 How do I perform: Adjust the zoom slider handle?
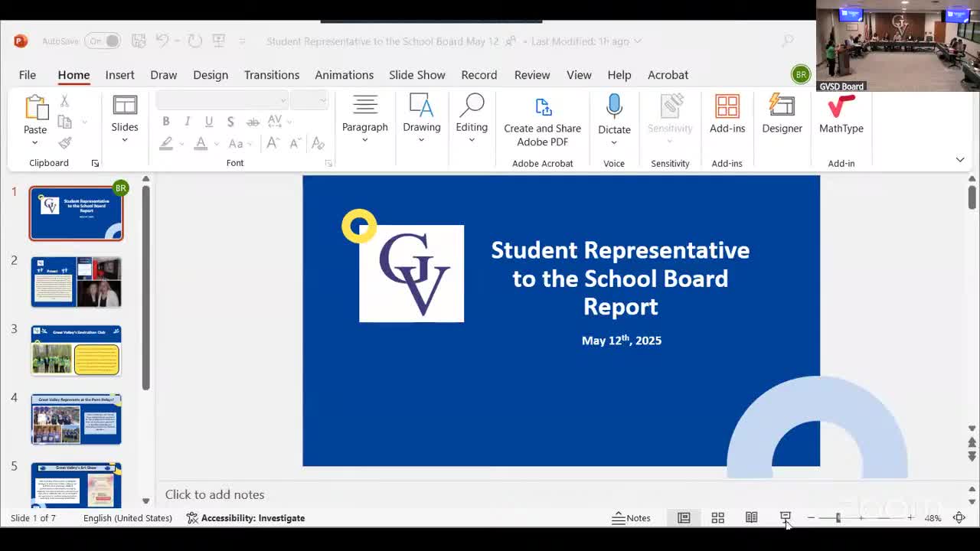(x=838, y=518)
